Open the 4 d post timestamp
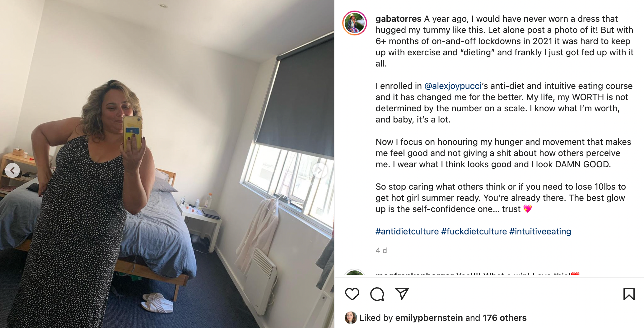The image size is (644, 328). coord(381,251)
